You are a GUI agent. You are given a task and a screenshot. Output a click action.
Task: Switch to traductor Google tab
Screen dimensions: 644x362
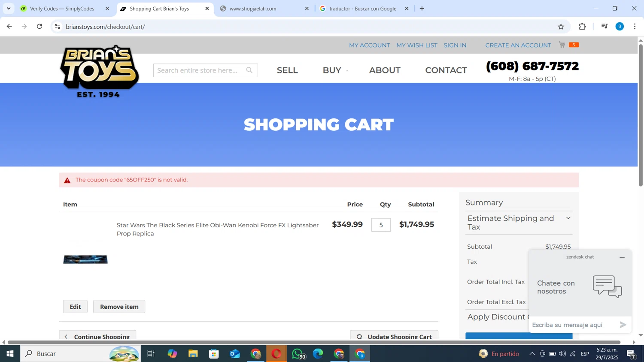click(363, 9)
